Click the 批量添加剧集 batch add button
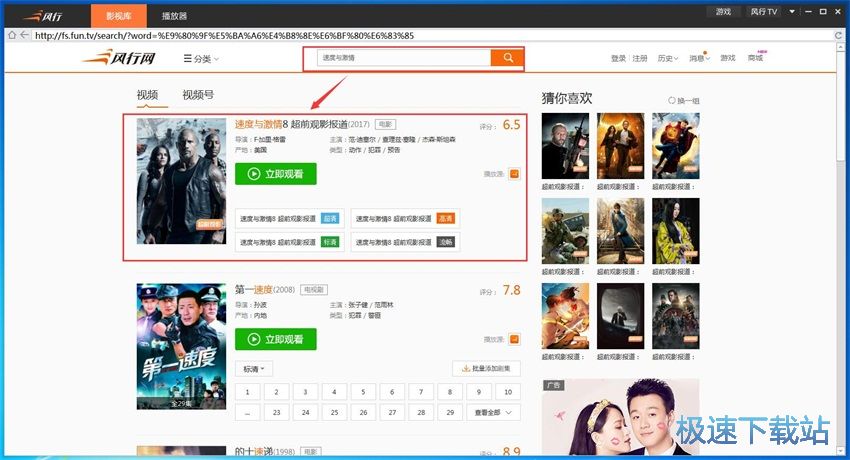850x460 pixels. coord(486,368)
